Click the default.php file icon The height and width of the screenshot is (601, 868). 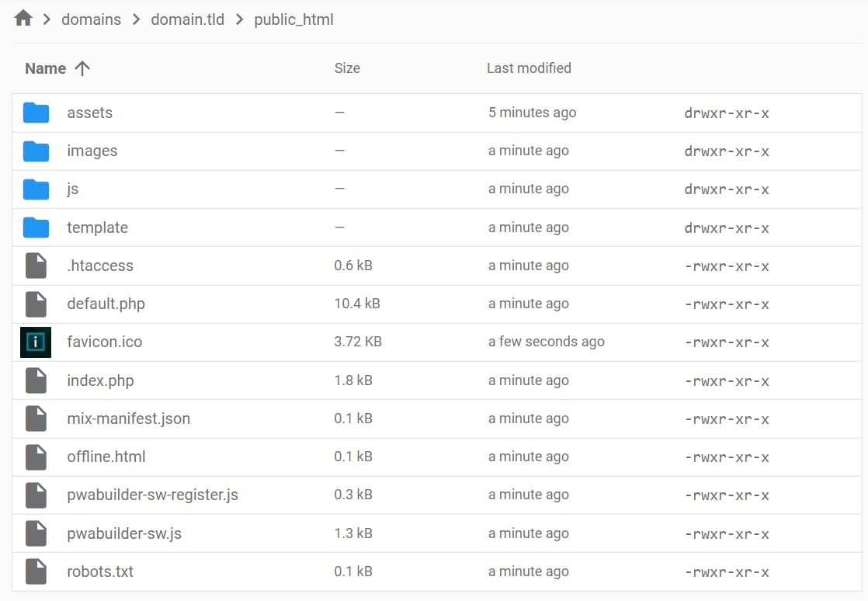(x=35, y=304)
